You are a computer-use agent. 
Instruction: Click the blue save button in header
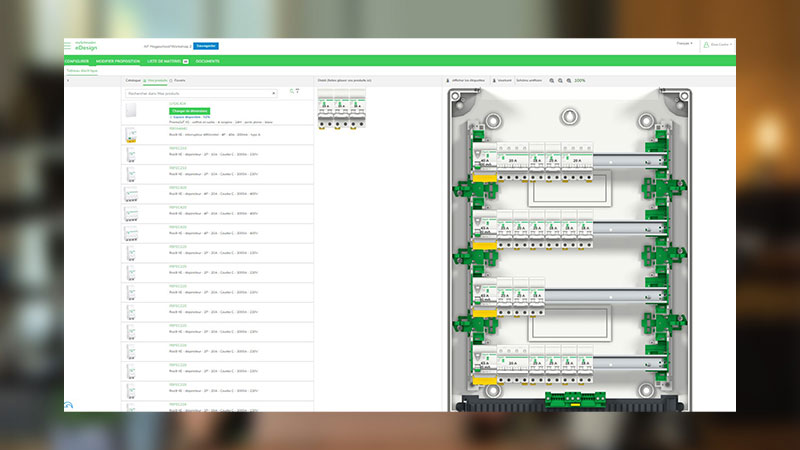tap(206, 46)
